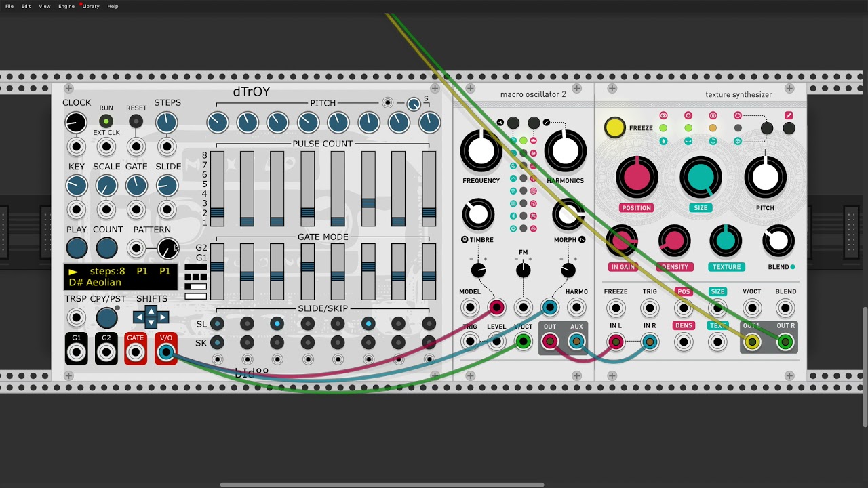Click the OUT jack on macro oscillator
The image size is (868, 488).
pos(550,342)
